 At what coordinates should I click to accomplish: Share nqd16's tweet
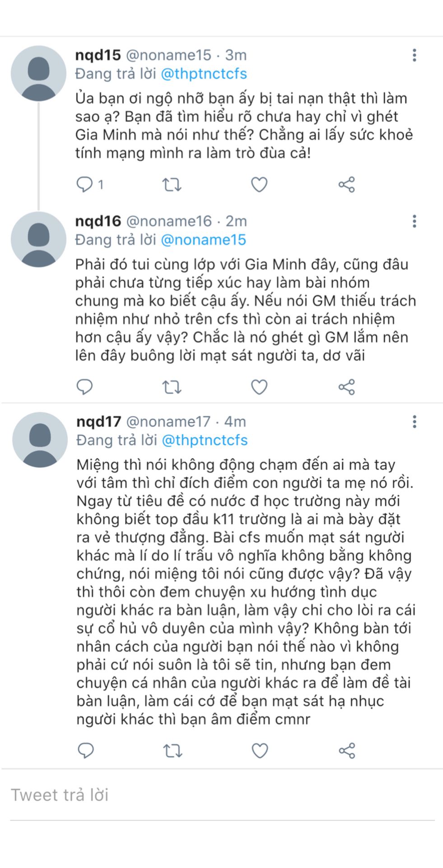[x=347, y=387]
